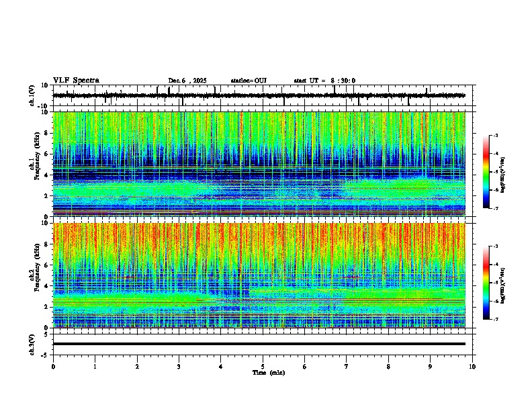
Task: Click the ch.1 spectrogram color scale bar
Action: click(486, 172)
